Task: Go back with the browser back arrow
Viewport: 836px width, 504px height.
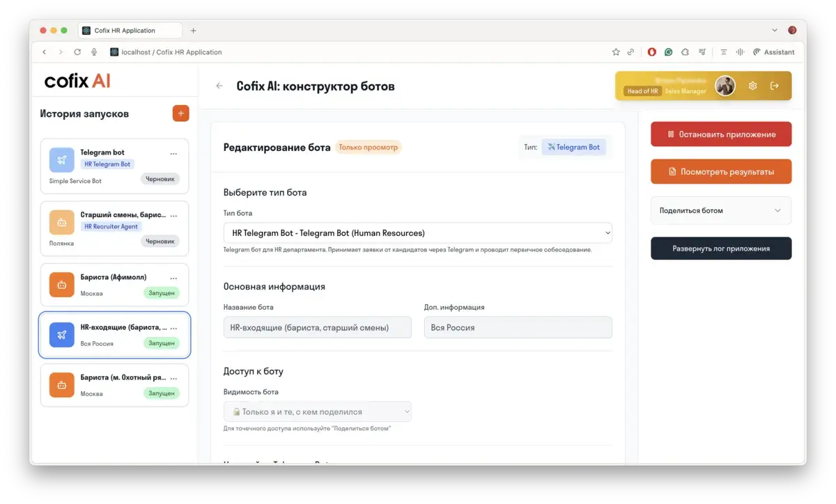Action: click(x=45, y=52)
